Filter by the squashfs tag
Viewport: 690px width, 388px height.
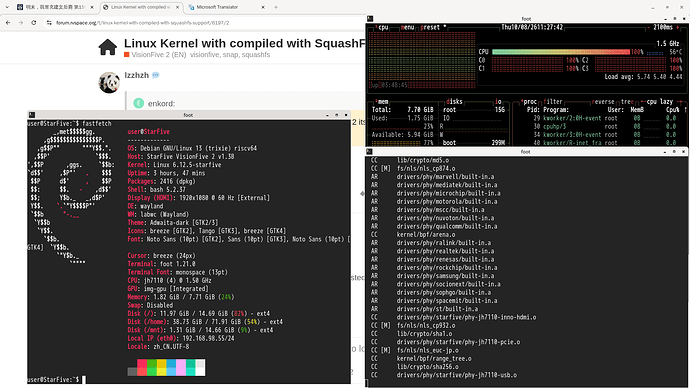256,55
